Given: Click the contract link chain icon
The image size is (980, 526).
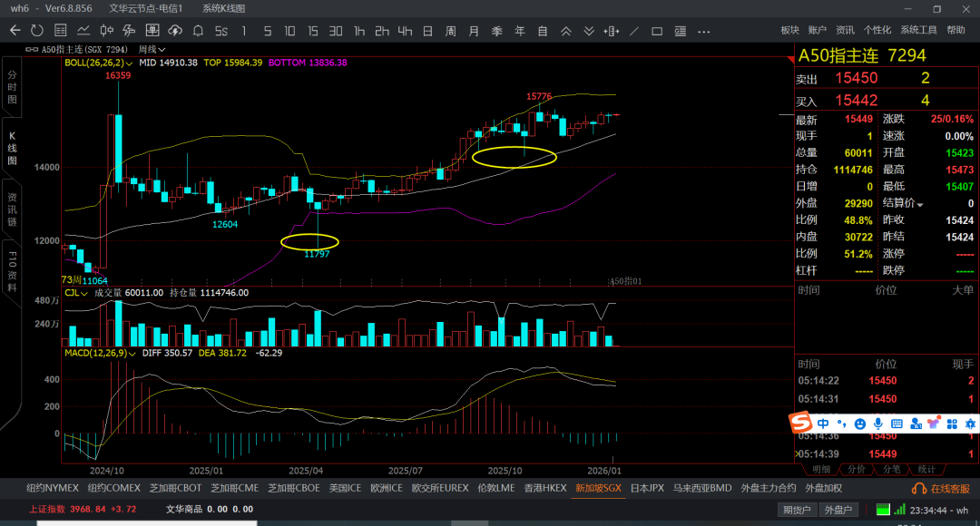Looking at the screenshot, I should click(x=32, y=49).
